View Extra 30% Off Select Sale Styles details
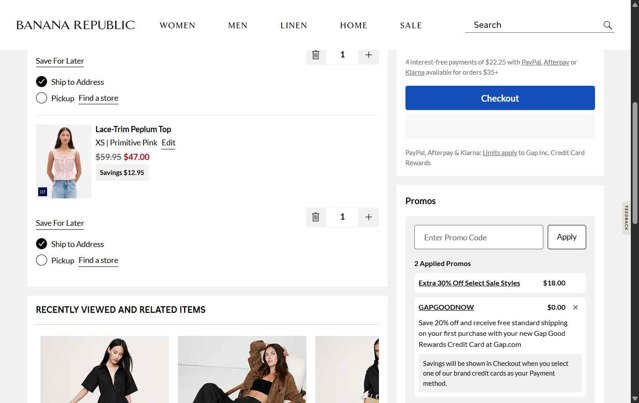 click(x=469, y=283)
